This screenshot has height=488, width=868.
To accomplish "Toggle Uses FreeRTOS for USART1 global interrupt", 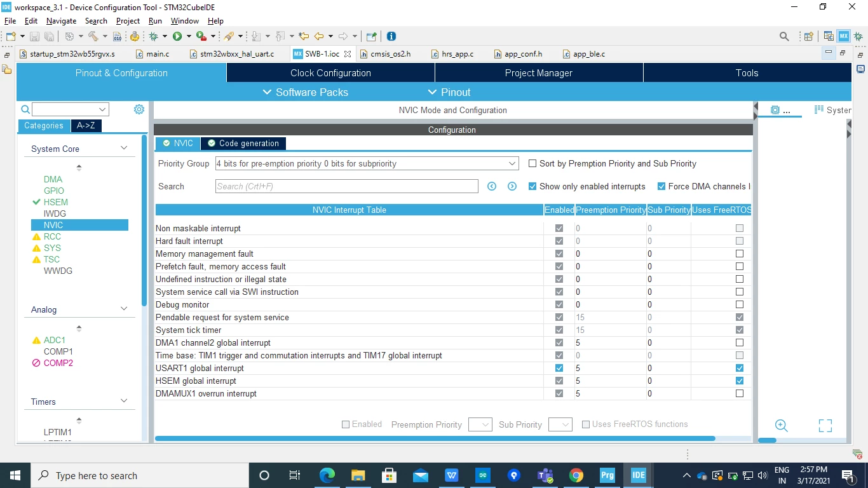I will tap(740, 368).
